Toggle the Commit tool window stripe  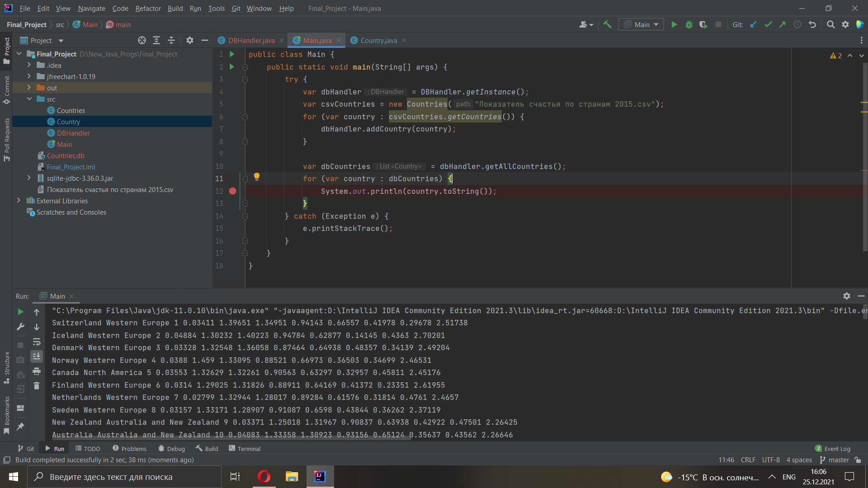(6, 90)
